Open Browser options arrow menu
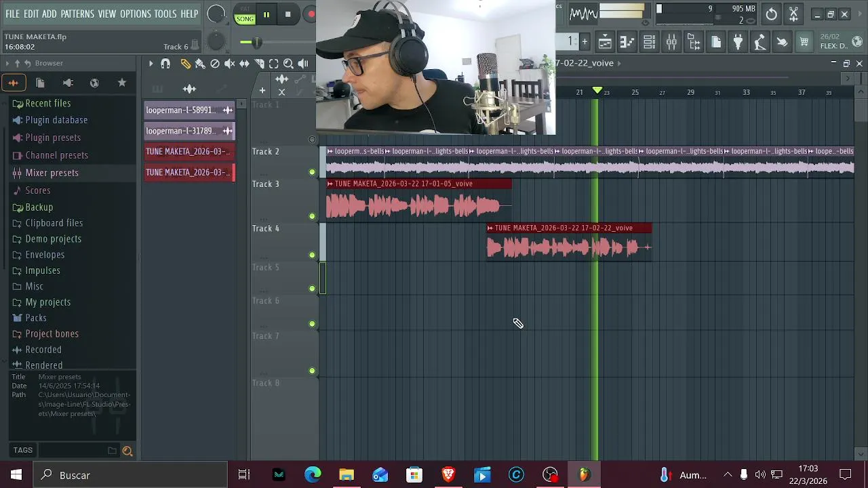This screenshot has height=488, width=868. (x=8, y=63)
